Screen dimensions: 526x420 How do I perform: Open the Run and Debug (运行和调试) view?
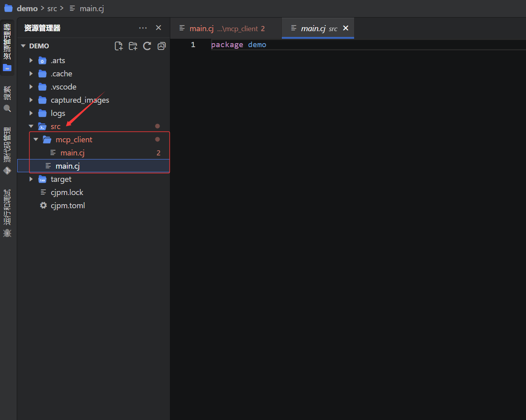7,213
